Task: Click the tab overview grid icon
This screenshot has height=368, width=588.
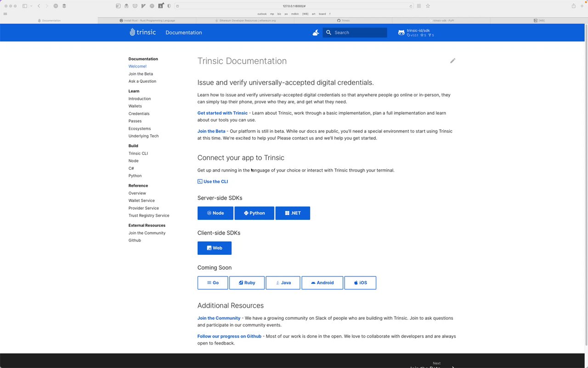Action: 419,6
